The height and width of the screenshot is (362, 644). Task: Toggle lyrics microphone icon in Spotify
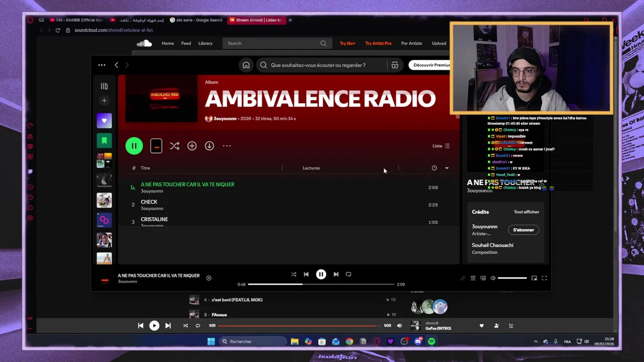pos(463,278)
